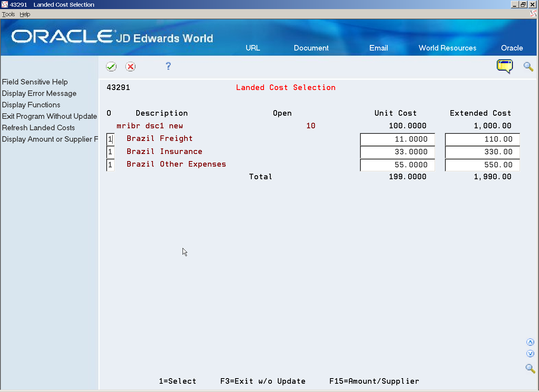539x392 pixels.
Task: Click the Brazil Other Expenses description
Action: click(176, 164)
